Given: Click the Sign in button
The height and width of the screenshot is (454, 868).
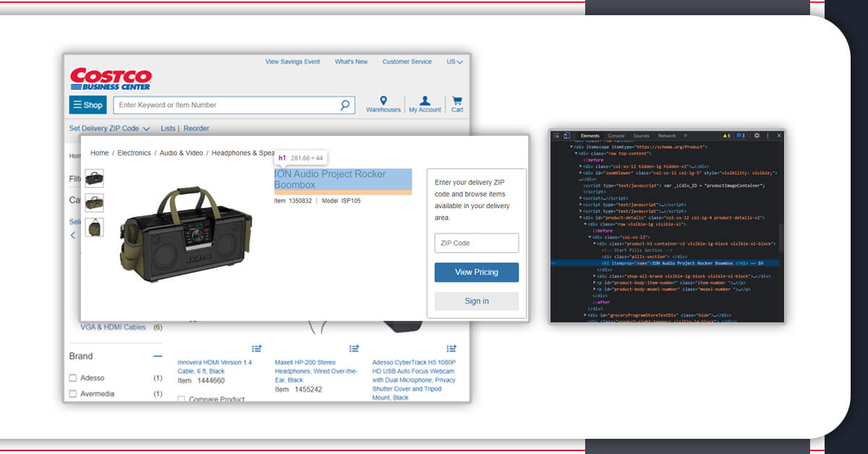Looking at the screenshot, I should coord(477,301).
